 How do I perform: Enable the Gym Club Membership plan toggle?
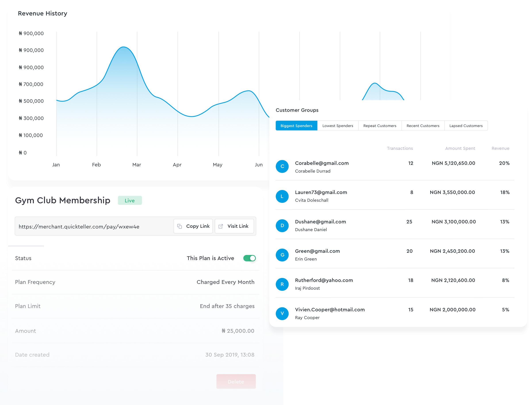[249, 258]
